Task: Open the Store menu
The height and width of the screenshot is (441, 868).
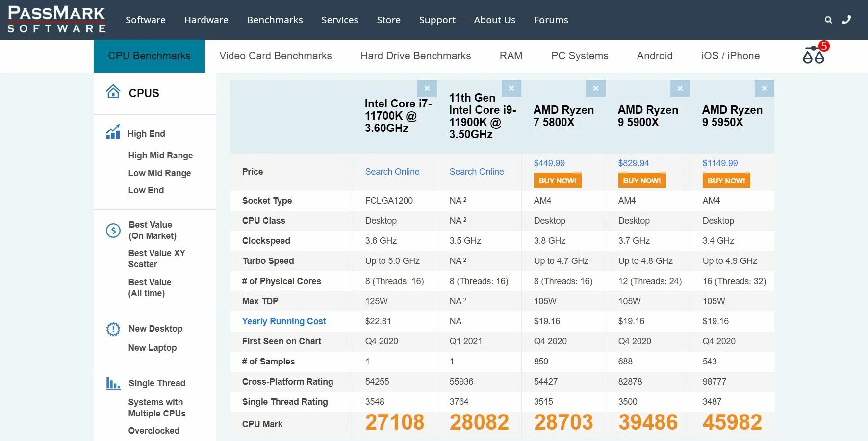Action: (389, 20)
